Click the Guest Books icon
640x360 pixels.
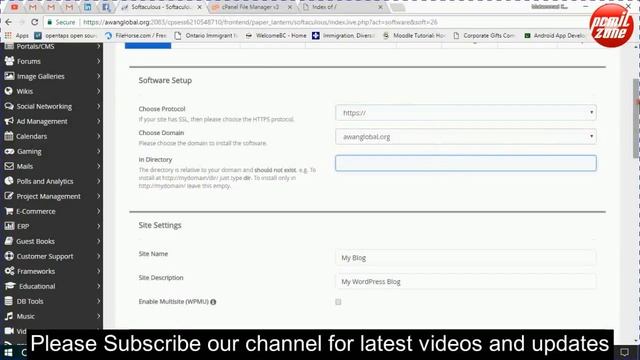(9, 241)
